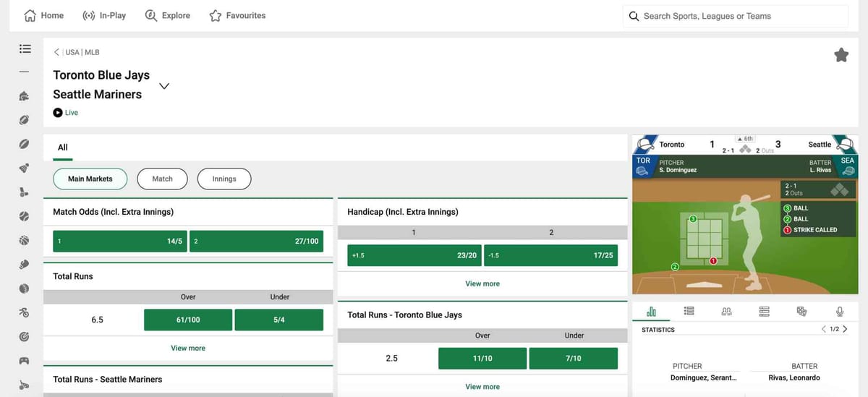Select the boxing glove sidebar icon
This screenshot has height=397, width=868.
click(25, 265)
